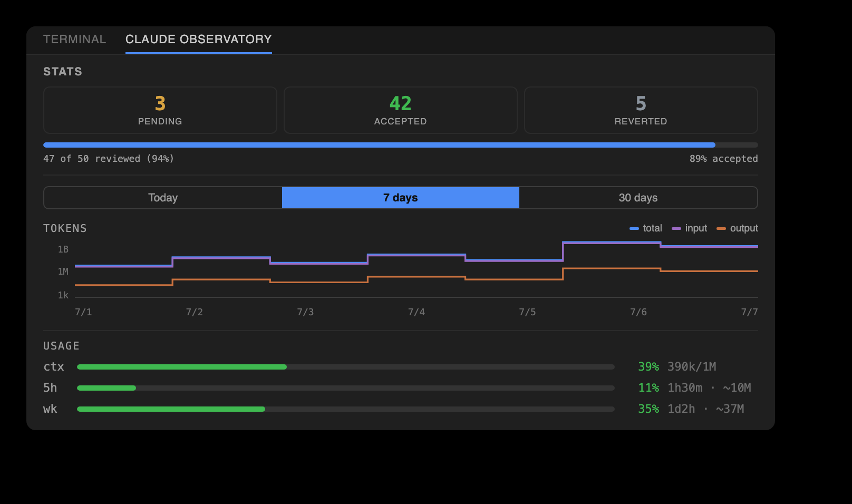Click the 7/3 date axis label
Screen dimensions: 852x504
click(305, 312)
